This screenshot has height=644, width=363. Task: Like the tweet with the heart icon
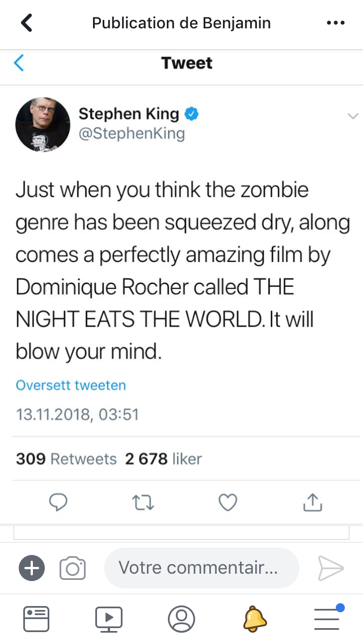click(228, 502)
